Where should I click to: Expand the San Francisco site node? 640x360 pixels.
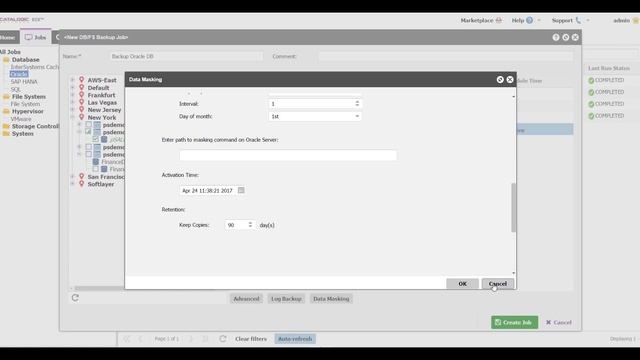pyautogui.click(x=72, y=176)
